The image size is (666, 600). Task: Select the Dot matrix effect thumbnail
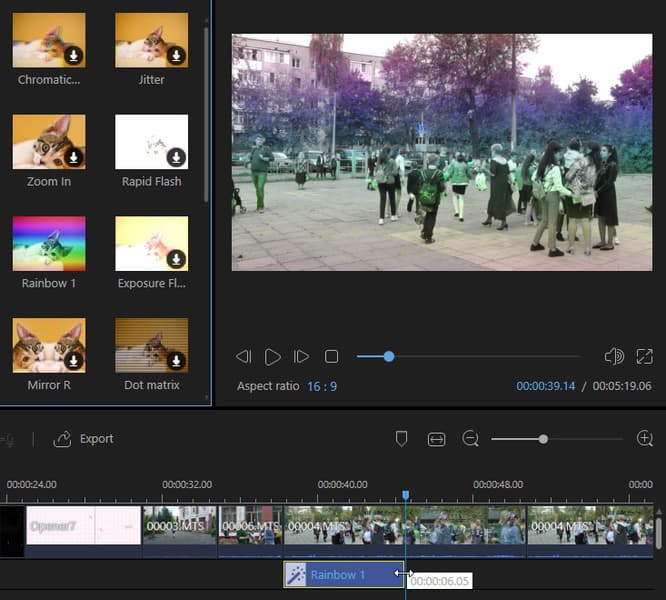(x=152, y=346)
